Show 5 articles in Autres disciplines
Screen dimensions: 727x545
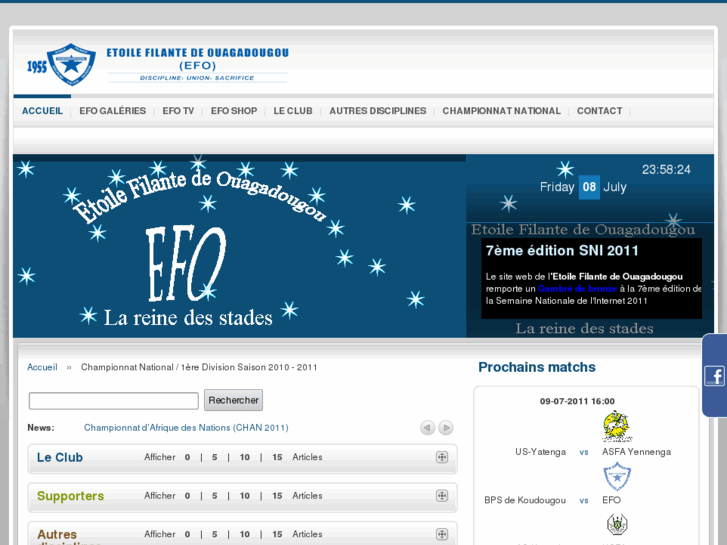click(x=215, y=534)
